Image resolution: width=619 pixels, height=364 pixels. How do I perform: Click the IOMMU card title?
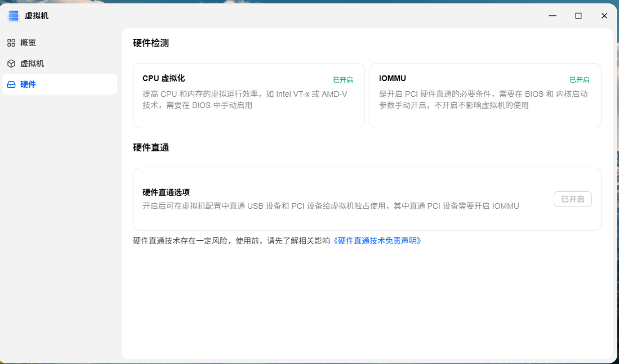click(x=393, y=78)
